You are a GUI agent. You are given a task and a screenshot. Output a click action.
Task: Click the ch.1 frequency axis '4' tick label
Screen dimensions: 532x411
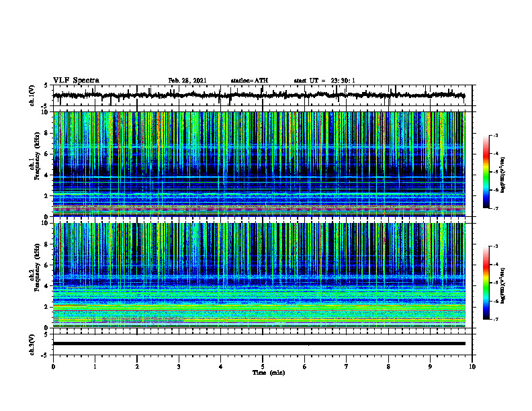click(x=47, y=175)
